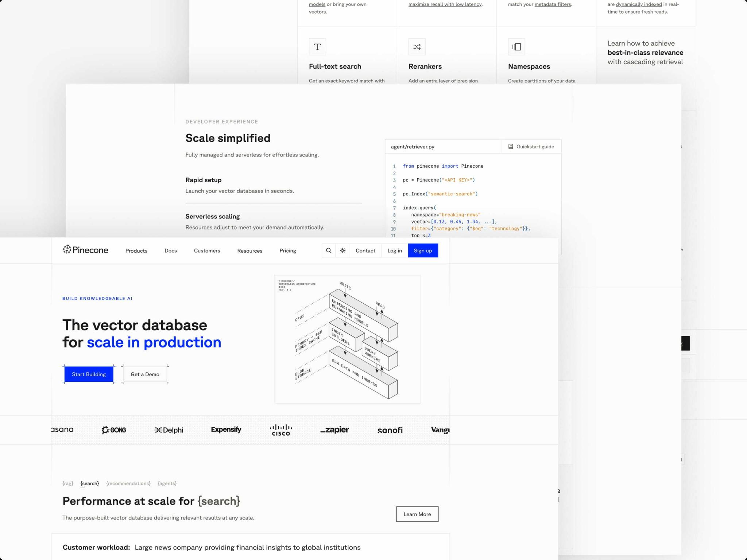Click the Rerankers shuffle icon
This screenshot has width=747, height=560.
[417, 47]
